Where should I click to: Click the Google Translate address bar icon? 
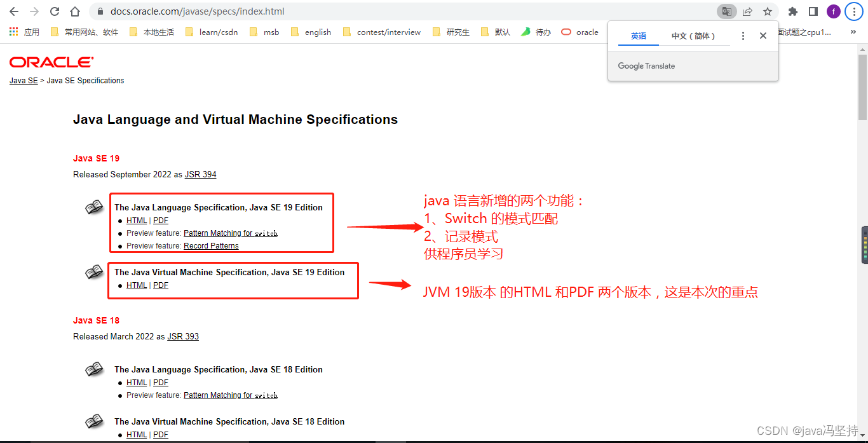tap(727, 11)
